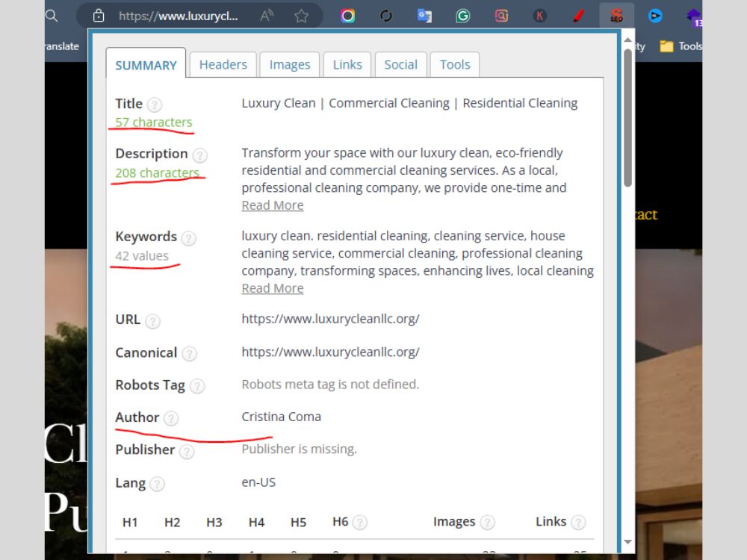Open the Google Translate extension icon
This screenshot has width=747, height=560.
click(x=424, y=16)
